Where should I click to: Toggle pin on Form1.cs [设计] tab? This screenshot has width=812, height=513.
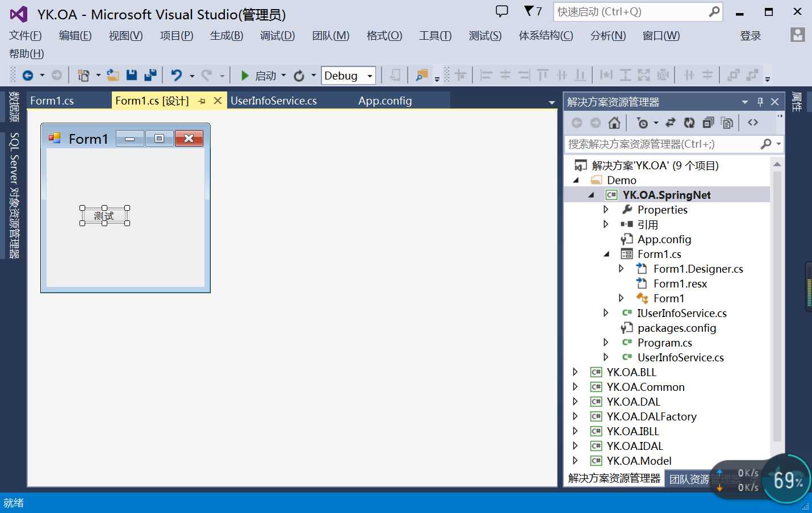coord(202,101)
